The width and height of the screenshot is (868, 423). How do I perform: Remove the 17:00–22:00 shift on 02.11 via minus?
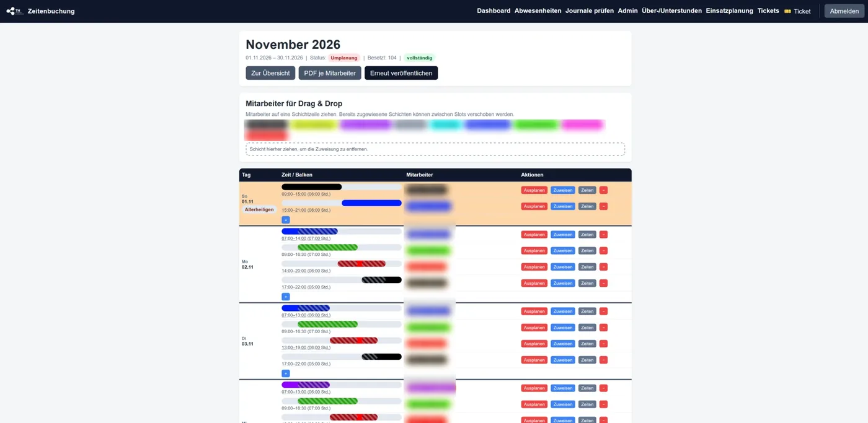603,283
